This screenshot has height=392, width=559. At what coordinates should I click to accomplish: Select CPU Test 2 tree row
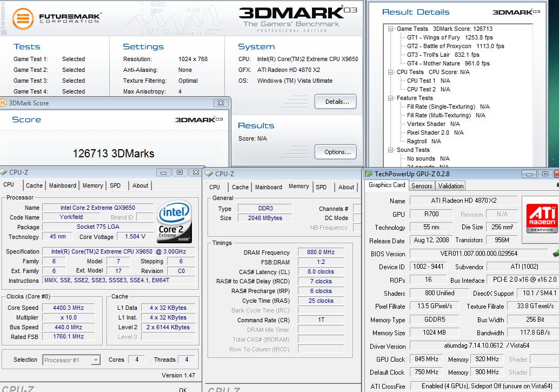click(x=429, y=89)
